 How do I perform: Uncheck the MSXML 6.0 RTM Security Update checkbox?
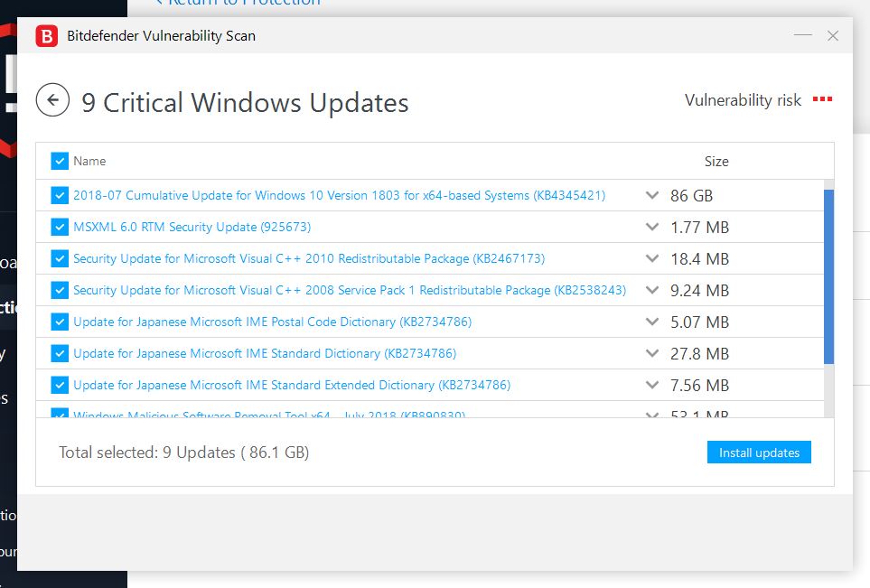coord(60,227)
